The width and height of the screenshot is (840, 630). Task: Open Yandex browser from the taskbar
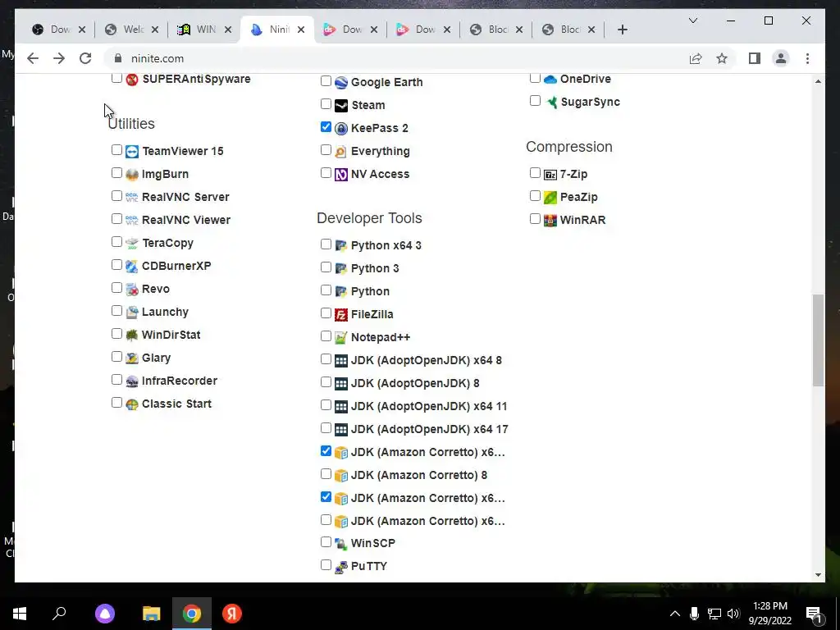(x=232, y=614)
